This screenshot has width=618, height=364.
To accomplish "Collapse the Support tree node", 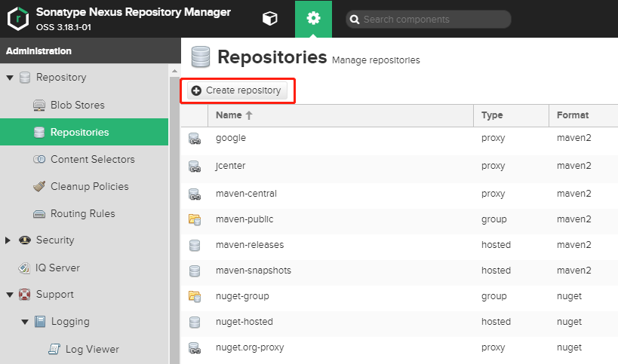I will coord(10,295).
